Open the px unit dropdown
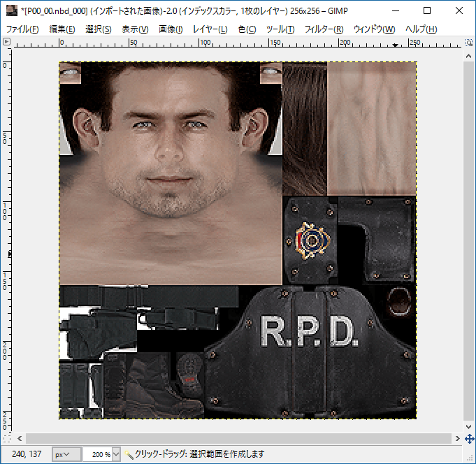The image size is (476, 464). point(66,454)
